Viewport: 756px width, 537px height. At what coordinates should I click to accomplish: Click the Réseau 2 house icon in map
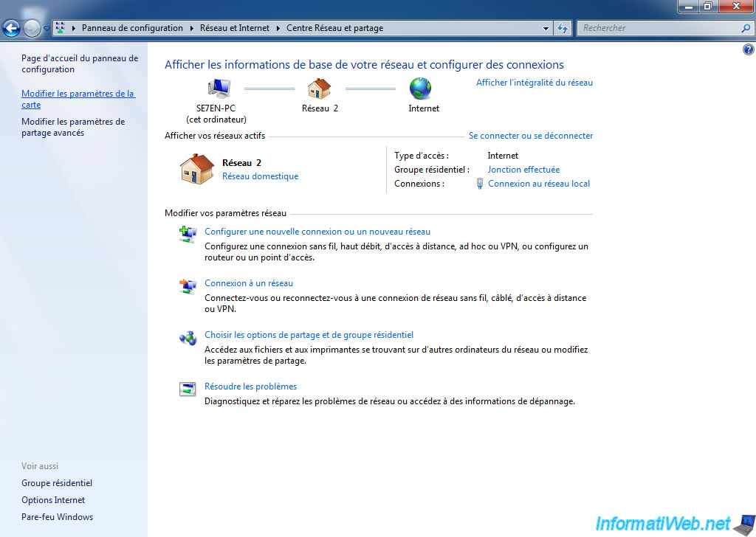[319, 89]
